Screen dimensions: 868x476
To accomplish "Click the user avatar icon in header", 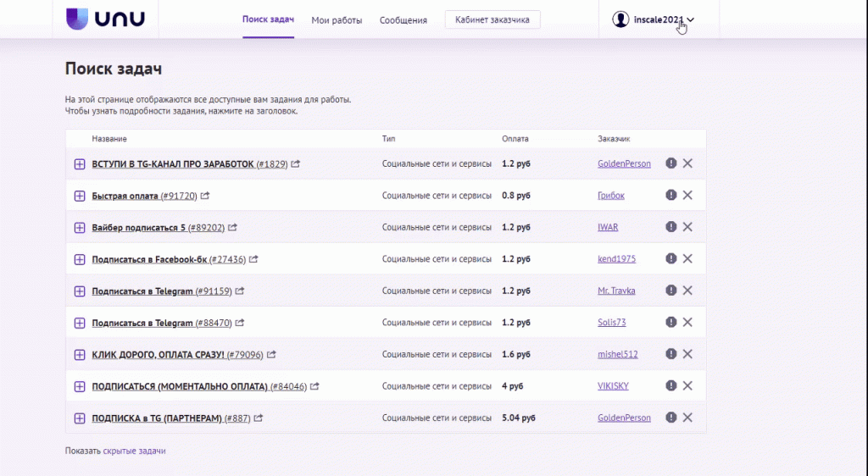I will (x=620, y=19).
